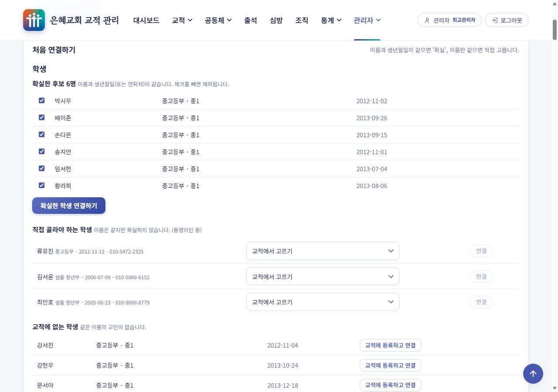The image size is (558, 392).
Task: Click the name 임서현
Action: click(x=63, y=169)
